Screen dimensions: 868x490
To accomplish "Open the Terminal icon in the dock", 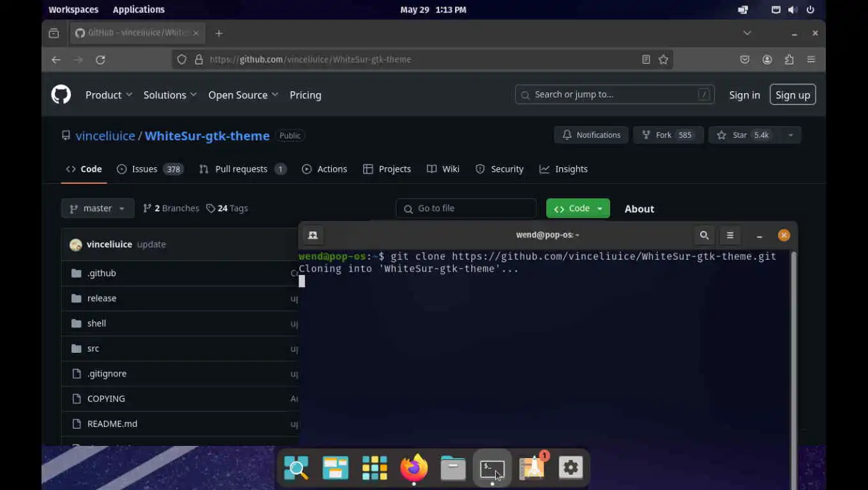I will [492, 470].
